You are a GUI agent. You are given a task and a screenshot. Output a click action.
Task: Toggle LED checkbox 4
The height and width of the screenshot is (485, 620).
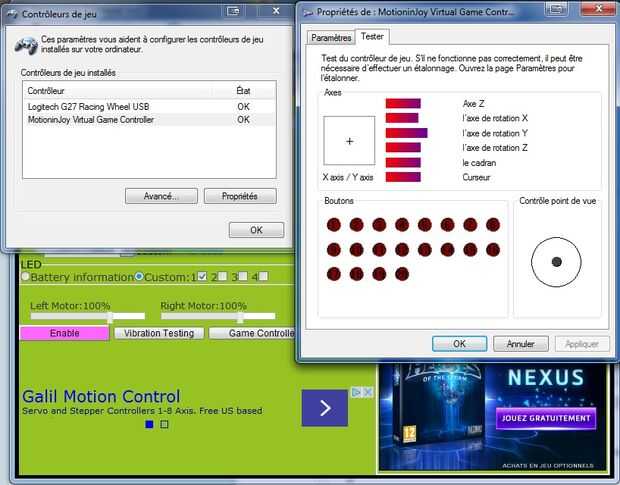263,276
